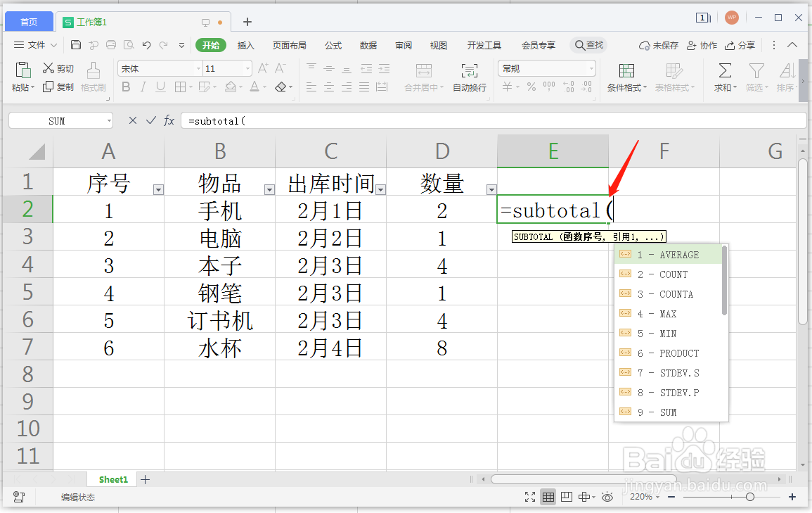Toggle bold formatting
This screenshot has width=812, height=513.
(126, 87)
